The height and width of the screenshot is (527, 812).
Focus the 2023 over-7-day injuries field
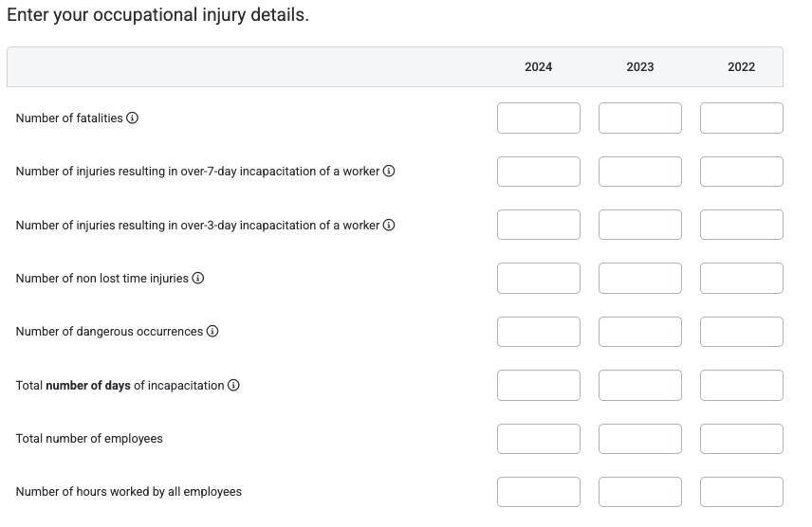pos(640,172)
